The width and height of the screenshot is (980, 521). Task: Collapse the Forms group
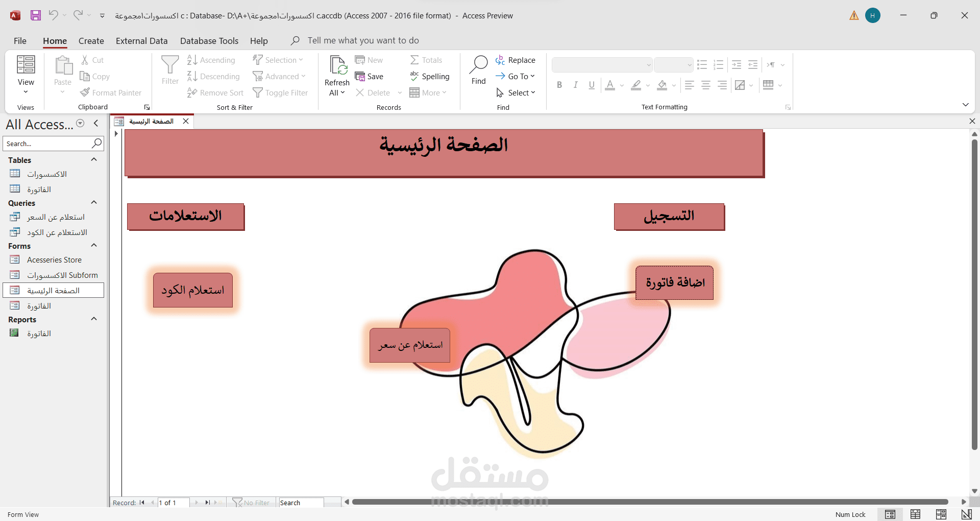coord(94,246)
